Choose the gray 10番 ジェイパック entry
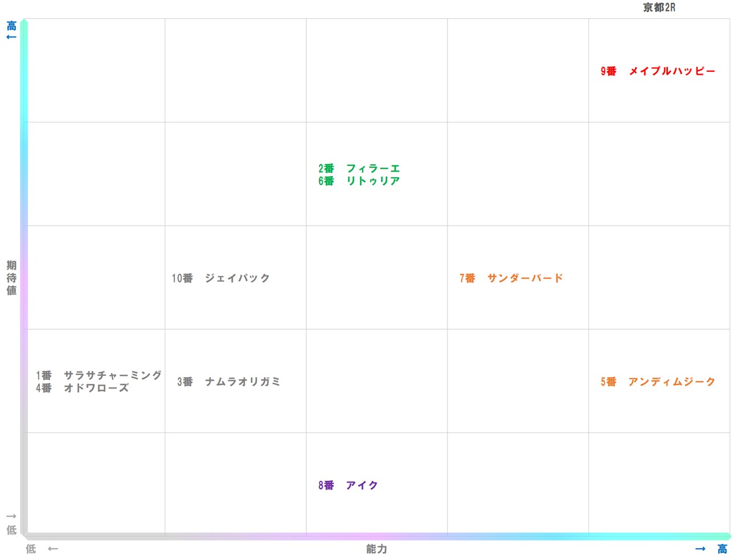736x560 pixels. [221, 278]
